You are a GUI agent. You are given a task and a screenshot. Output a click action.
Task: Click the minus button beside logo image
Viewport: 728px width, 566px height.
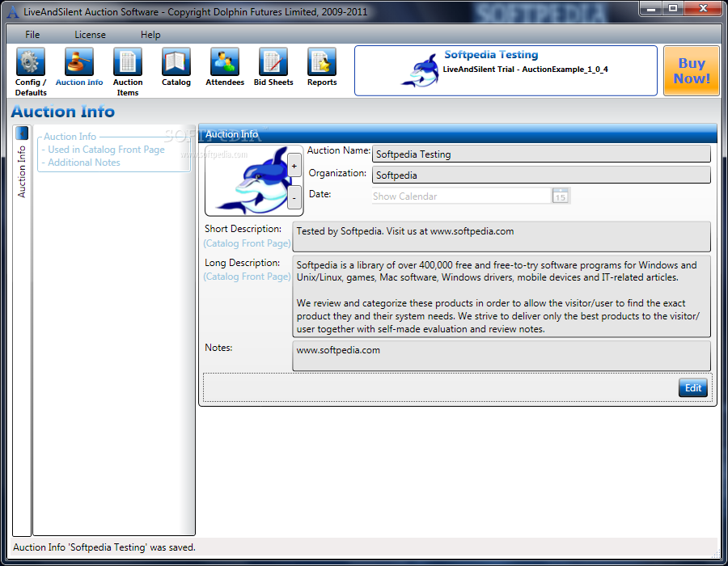(294, 197)
